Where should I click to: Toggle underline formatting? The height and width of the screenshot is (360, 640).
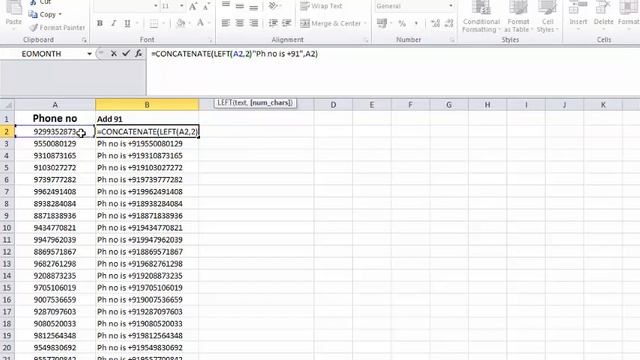coord(127,24)
